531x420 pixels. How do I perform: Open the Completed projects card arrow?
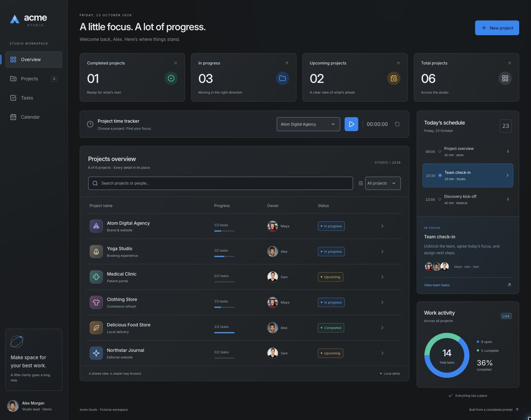pos(175,63)
